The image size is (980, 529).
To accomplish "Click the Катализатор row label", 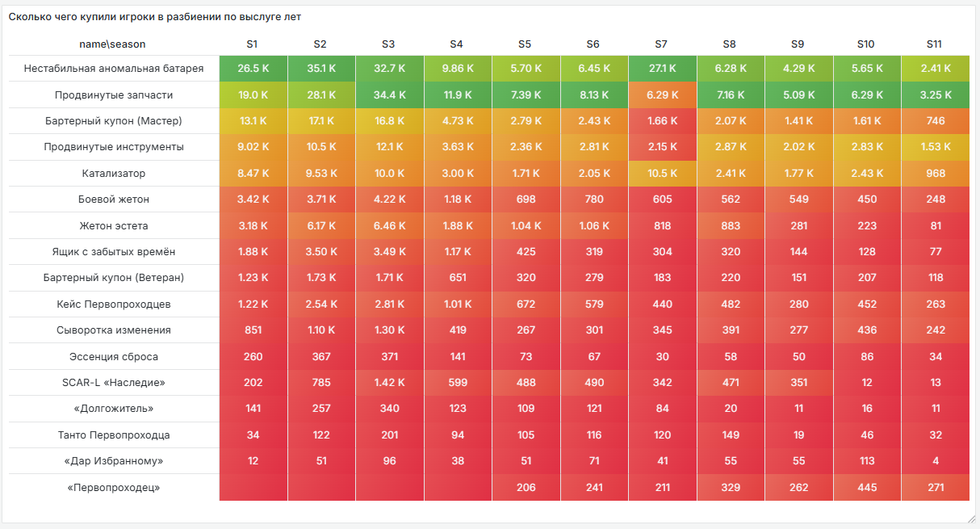I will [x=114, y=174].
